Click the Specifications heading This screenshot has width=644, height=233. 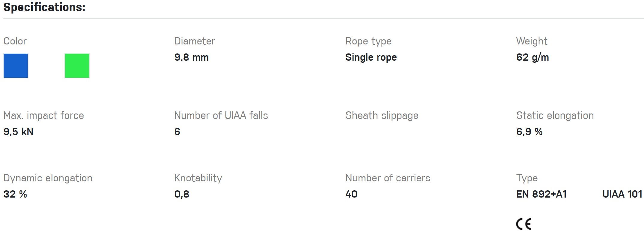(x=44, y=7)
